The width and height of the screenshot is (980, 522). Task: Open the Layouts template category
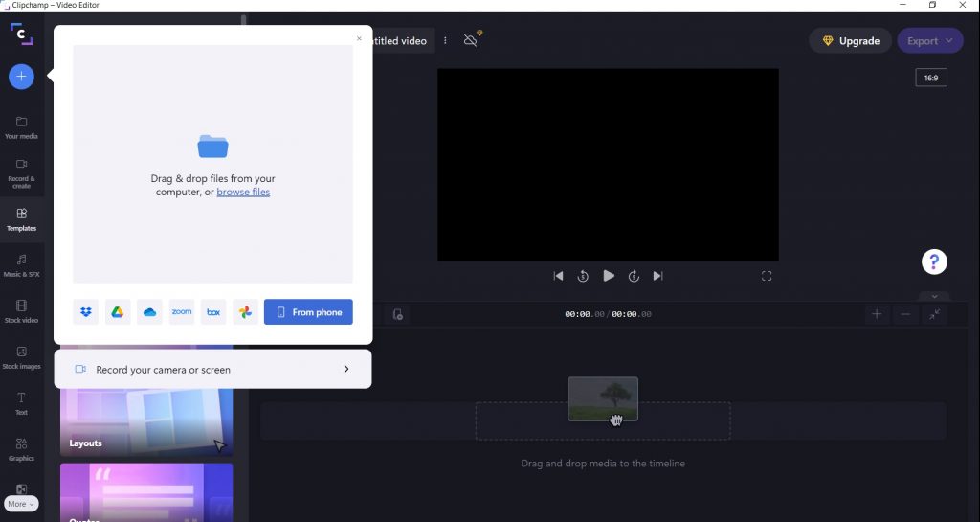(x=146, y=421)
